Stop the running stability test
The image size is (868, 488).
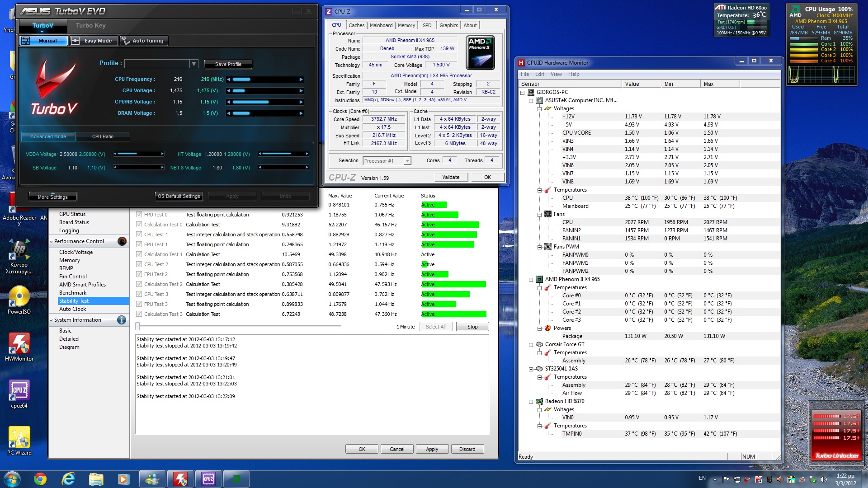click(472, 327)
